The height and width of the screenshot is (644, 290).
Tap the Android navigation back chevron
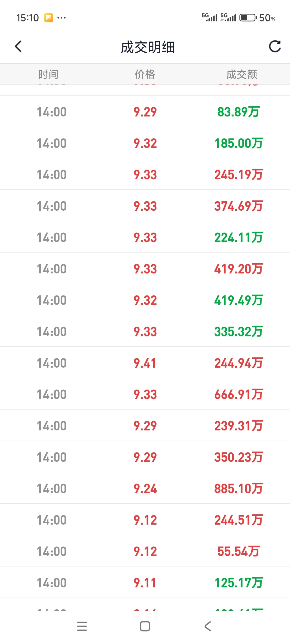coord(208,626)
